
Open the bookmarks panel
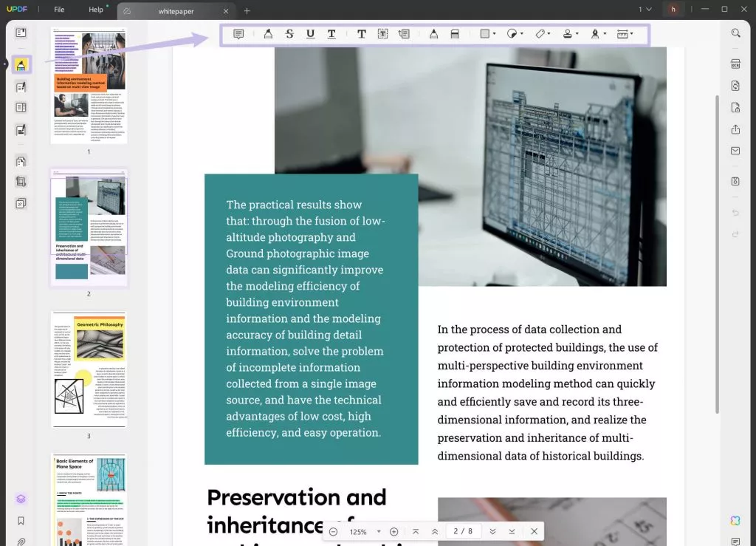point(21,521)
